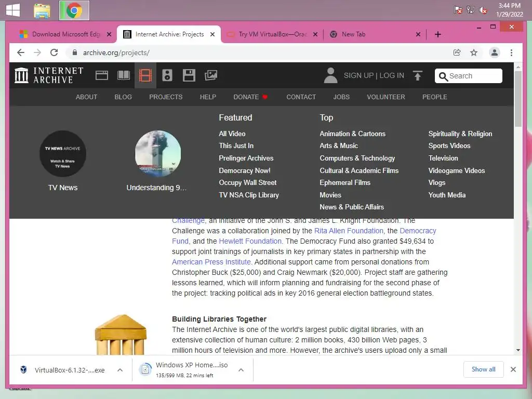Click the Chrome taskbar icon
This screenshot has height=399, width=532.
tap(74, 10)
